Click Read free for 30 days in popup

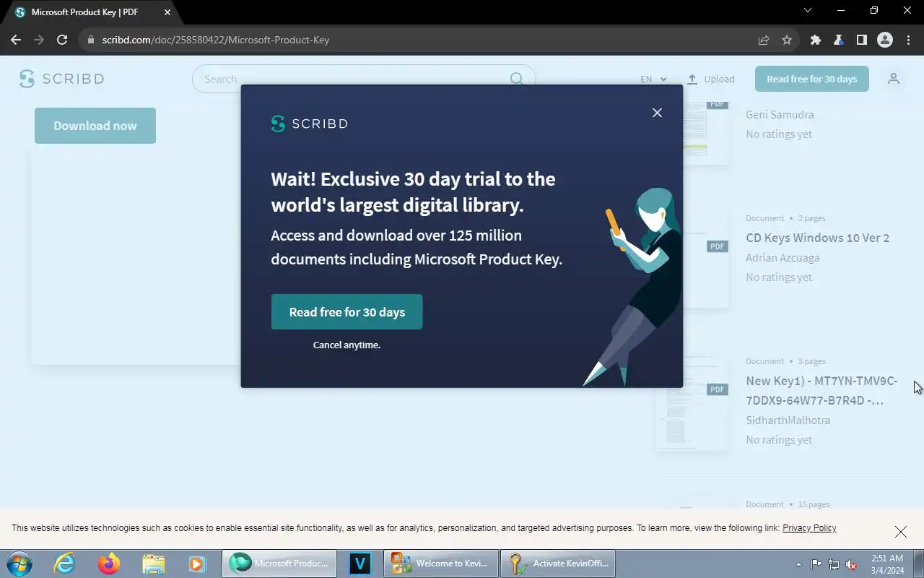[x=346, y=312]
